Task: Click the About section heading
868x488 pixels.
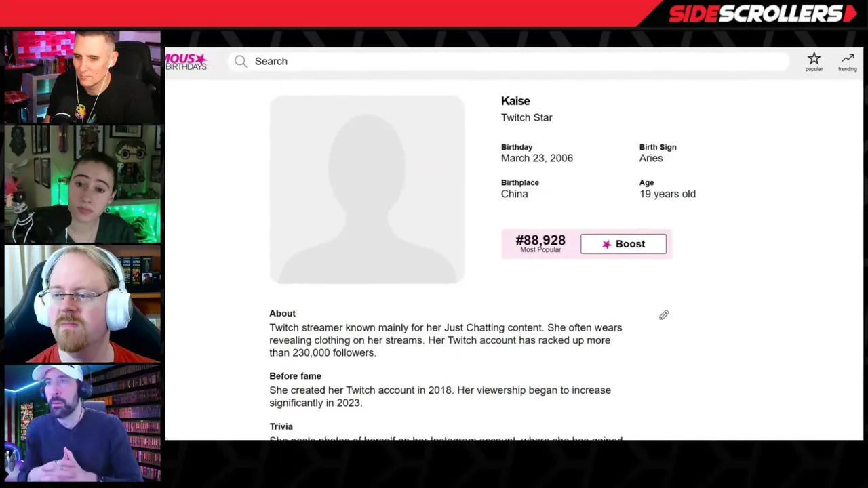Action: (282, 313)
